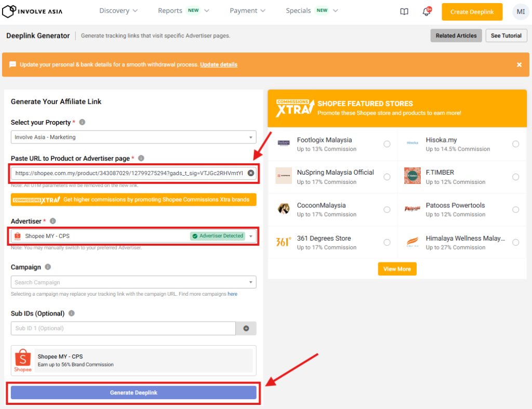The image size is (532, 409).
Task: Click the Sub ID 1 input field
Action: [x=123, y=328]
